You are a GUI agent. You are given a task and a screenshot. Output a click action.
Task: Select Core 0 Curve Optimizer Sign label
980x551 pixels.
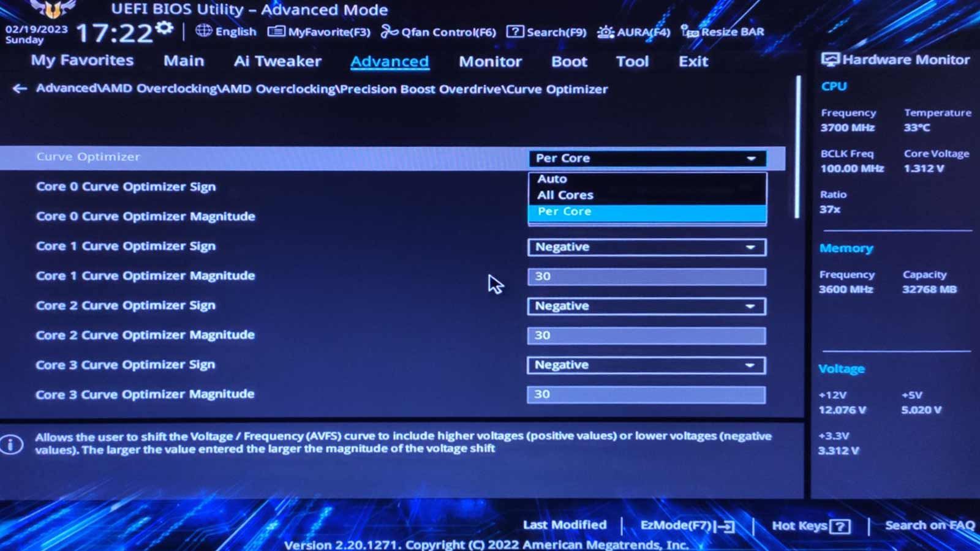(126, 187)
